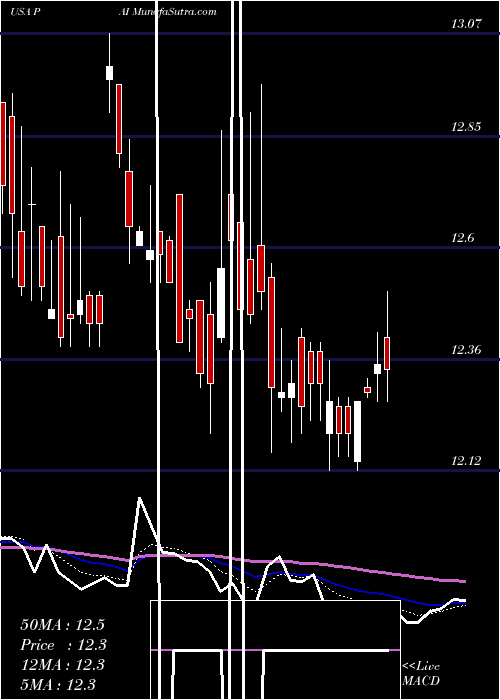Click the 12.85 price axis label
Screen dimensions: 500x700
[x=466, y=127]
